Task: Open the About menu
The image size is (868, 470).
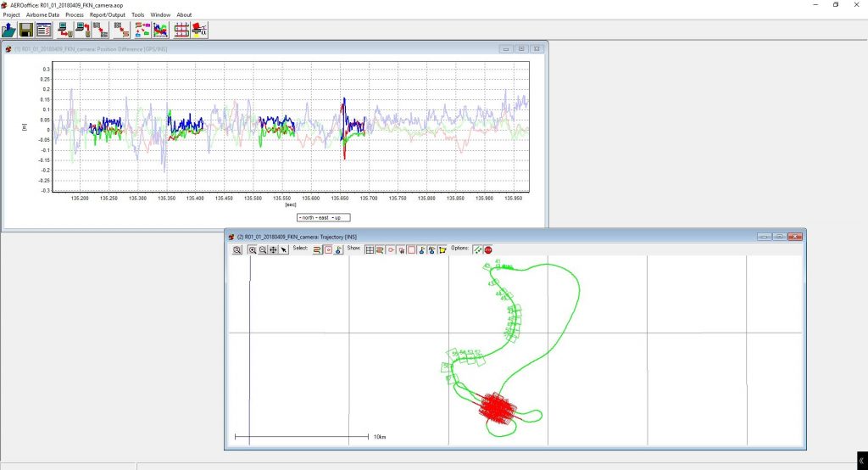Action: point(184,15)
